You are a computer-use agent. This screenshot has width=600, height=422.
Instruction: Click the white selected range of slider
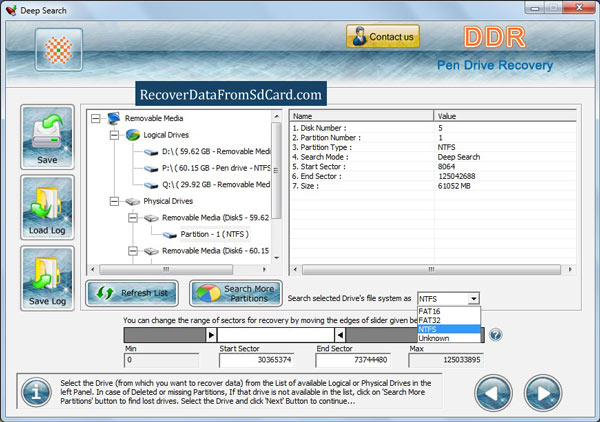tap(276, 335)
